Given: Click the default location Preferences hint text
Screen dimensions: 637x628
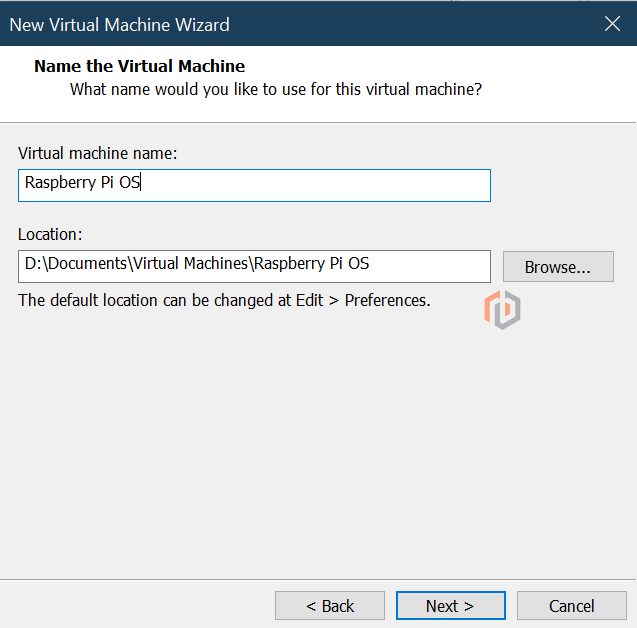Looking at the screenshot, I should (224, 301).
